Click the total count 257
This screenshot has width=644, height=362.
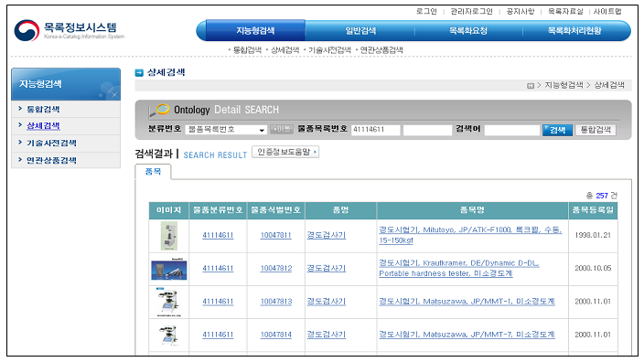click(x=602, y=196)
